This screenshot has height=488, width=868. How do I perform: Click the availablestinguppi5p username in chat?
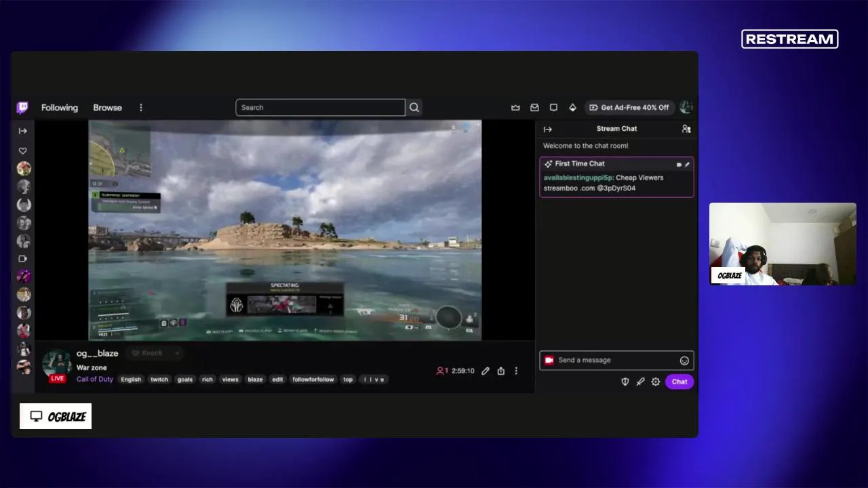pyautogui.click(x=578, y=178)
